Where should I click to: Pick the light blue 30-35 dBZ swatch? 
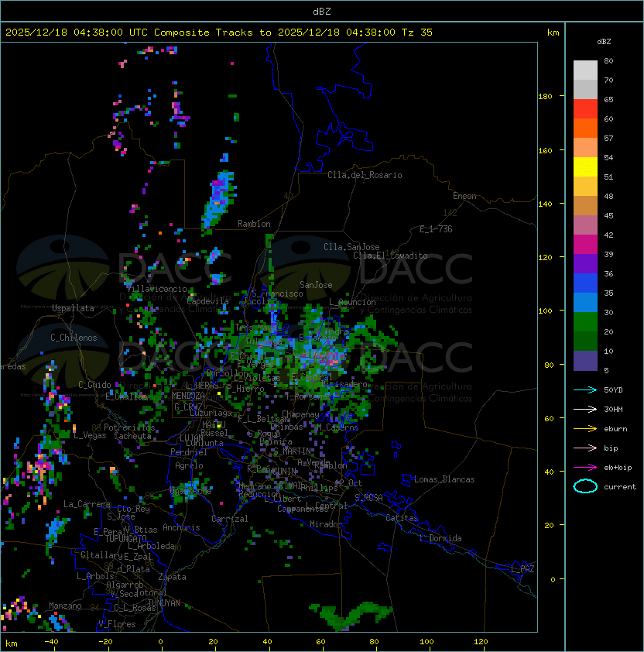point(585,302)
